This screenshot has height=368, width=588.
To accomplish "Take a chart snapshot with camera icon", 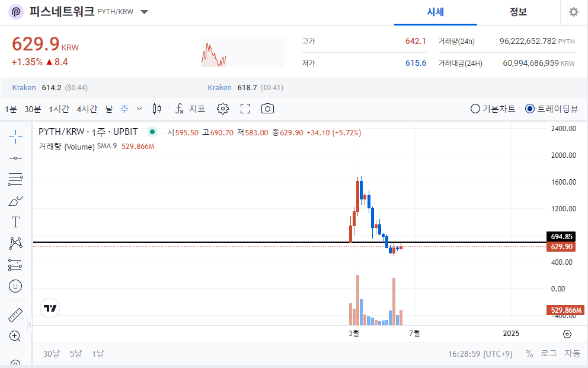I will [267, 109].
